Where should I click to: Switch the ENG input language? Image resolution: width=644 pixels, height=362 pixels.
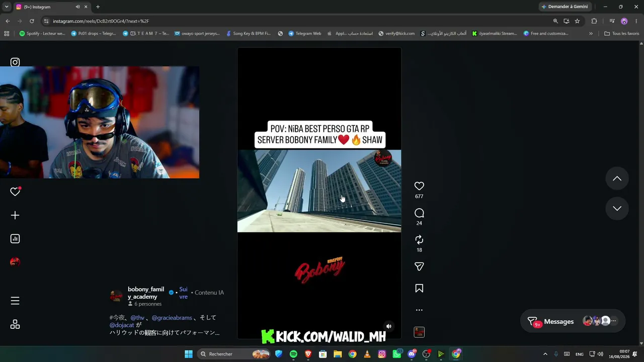(580, 354)
